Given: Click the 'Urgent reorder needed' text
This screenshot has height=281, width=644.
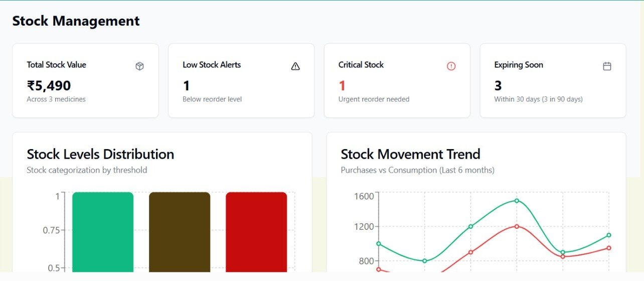Looking at the screenshot, I should (x=374, y=99).
